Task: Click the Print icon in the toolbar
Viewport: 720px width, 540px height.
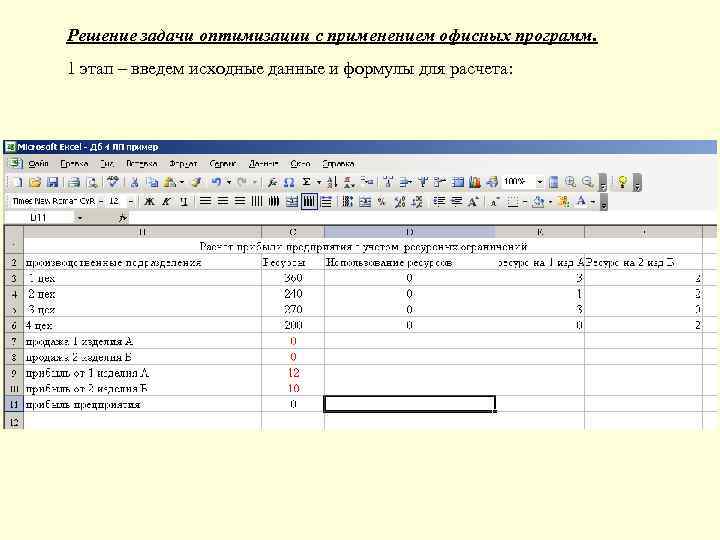Action: 74,182
